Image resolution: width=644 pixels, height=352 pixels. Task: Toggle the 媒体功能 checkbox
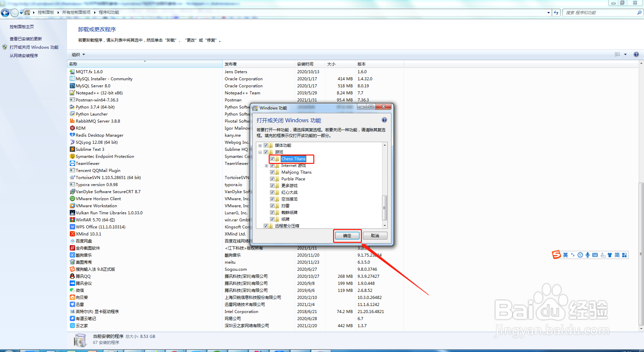point(266,145)
